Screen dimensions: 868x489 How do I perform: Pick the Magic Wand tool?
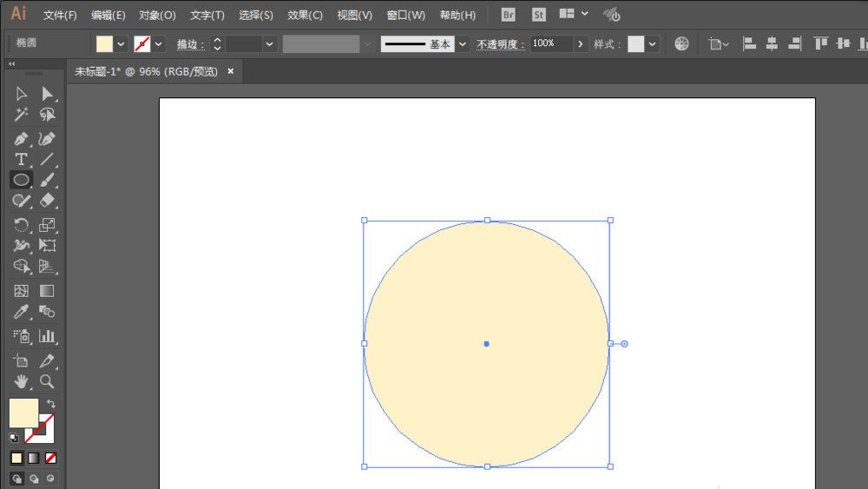point(21,115)
